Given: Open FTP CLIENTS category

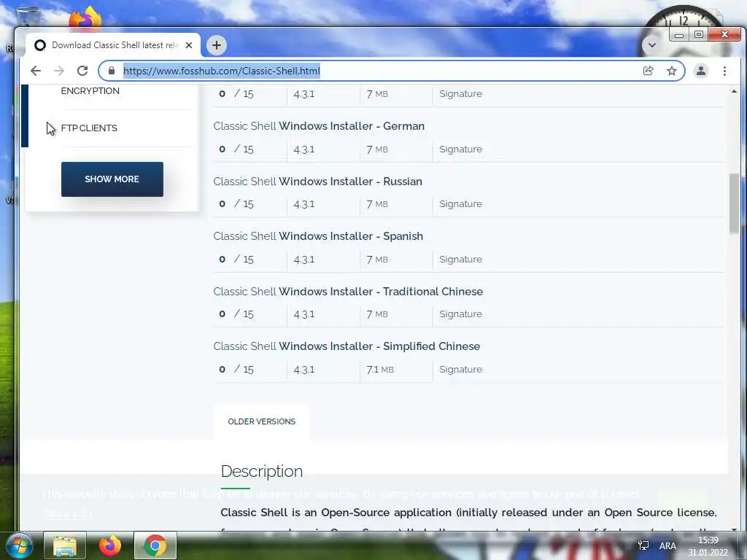Looking at the screenshot, I should (x=89, y=128).
